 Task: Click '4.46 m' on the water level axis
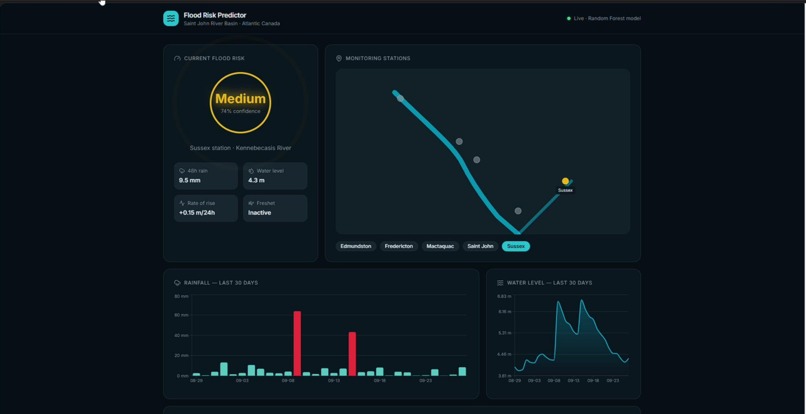click(504, 354)
